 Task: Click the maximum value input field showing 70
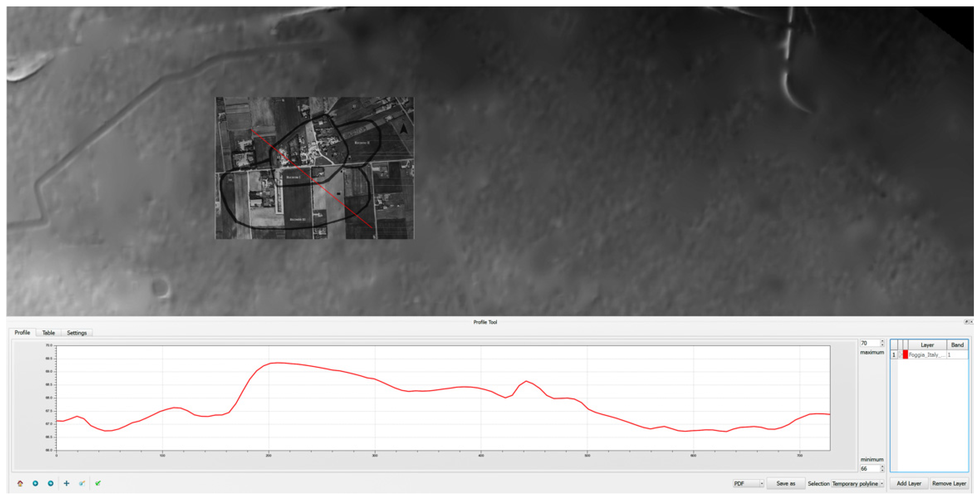869,343
